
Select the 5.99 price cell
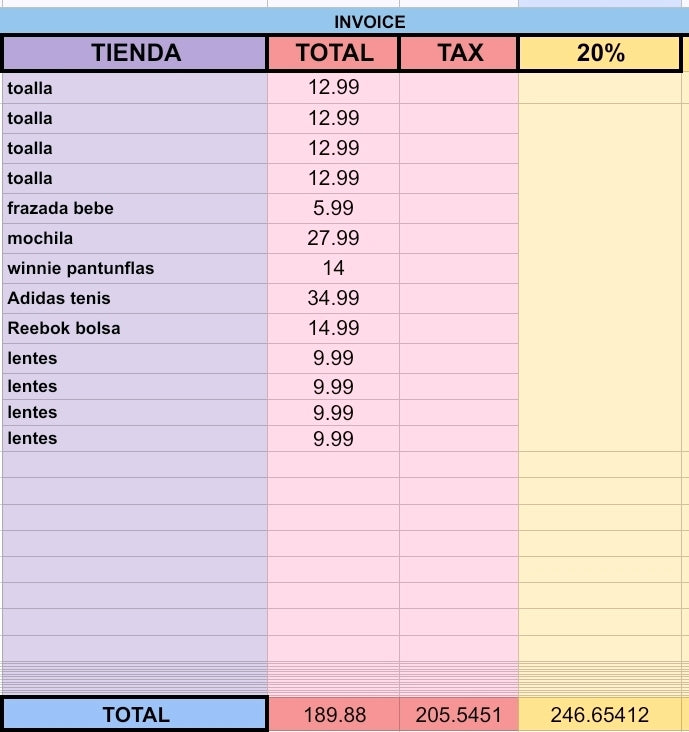pos(334,209)
